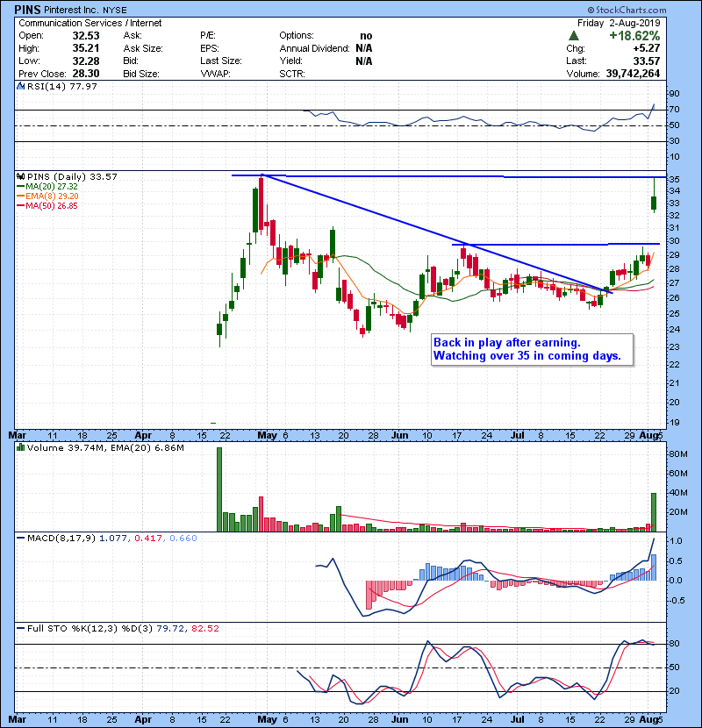The image size is (702, 728).
Task: Click the red MA(50) 26.85 legend entry
Action: (x=47, y=205)
